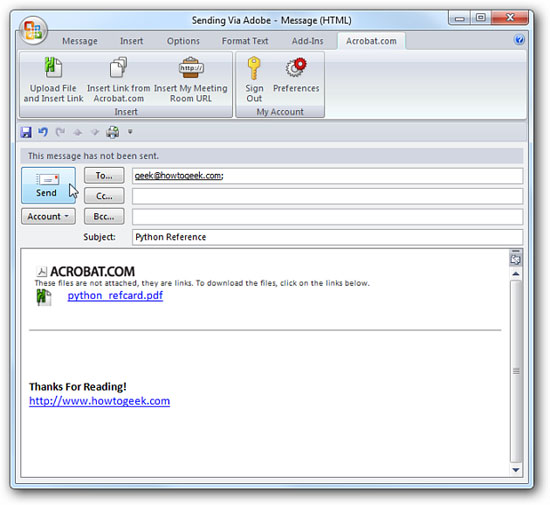Click the PDF icon beside python_refcard.pdf
The image size is (550, 505).
[44, 297]
